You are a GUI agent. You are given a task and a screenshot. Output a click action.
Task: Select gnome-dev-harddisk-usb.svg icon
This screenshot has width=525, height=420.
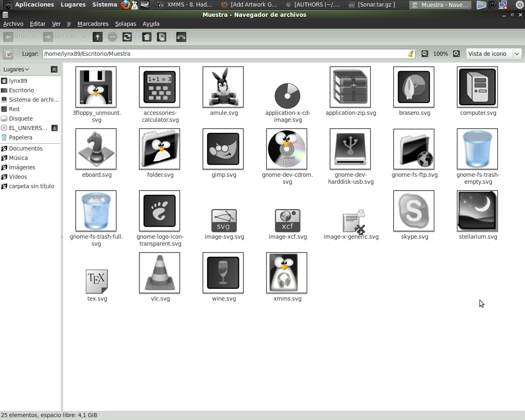350,149
